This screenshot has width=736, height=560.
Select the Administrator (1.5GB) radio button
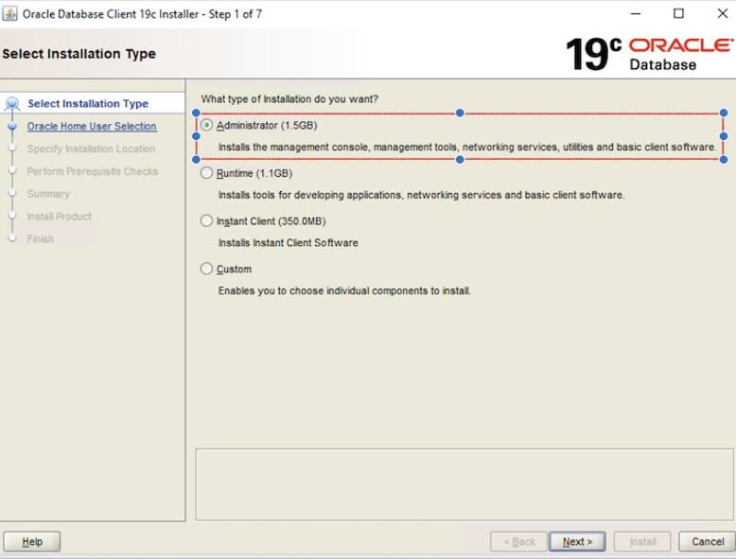[x=206, y=125]
